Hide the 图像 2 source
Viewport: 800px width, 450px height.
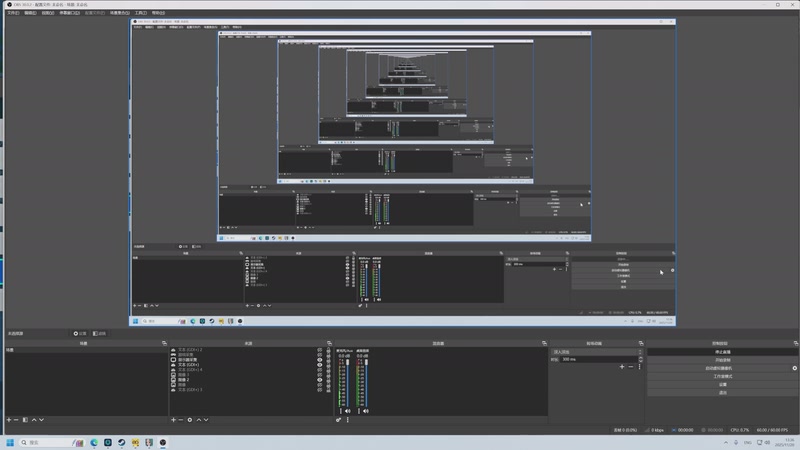(x=319, y=380)
